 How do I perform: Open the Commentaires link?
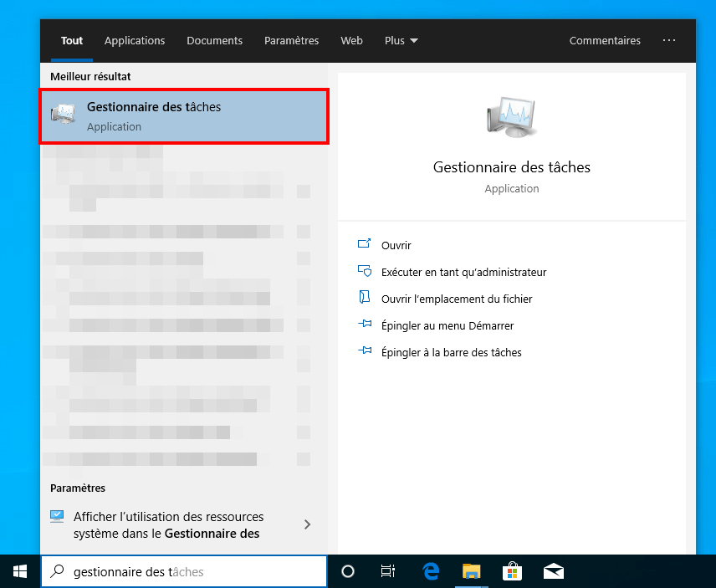[x=605, y=41]
